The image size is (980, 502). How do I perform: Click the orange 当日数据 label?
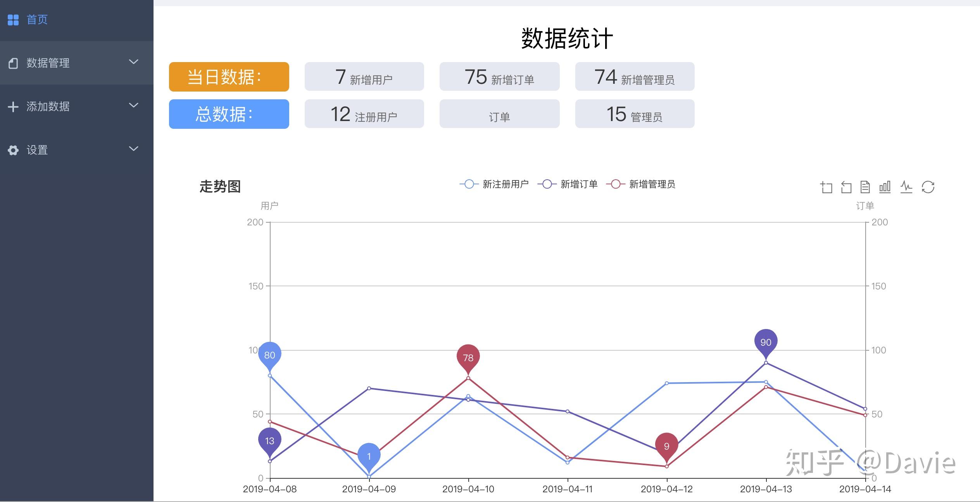pyautogui.click(x=229, y=77)
